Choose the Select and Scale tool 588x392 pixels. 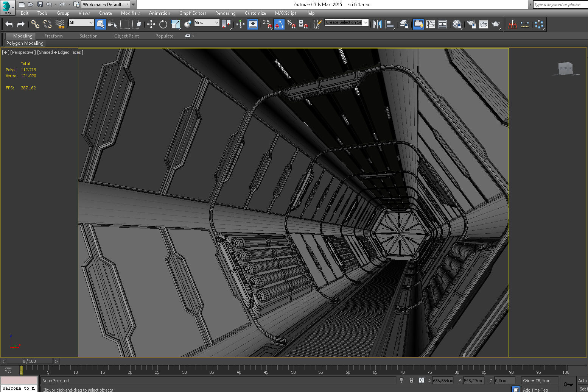[176, 24]
